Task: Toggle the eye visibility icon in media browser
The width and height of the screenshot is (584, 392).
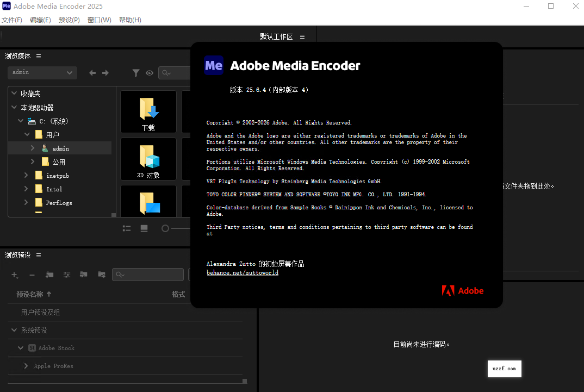Action: tap(149, 73)
